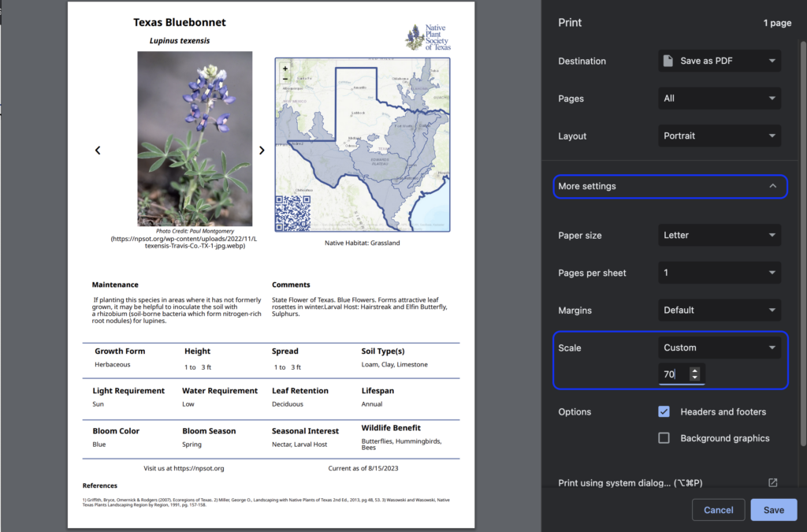Click the map zoom in plus icon

click(x=284, y=69)
